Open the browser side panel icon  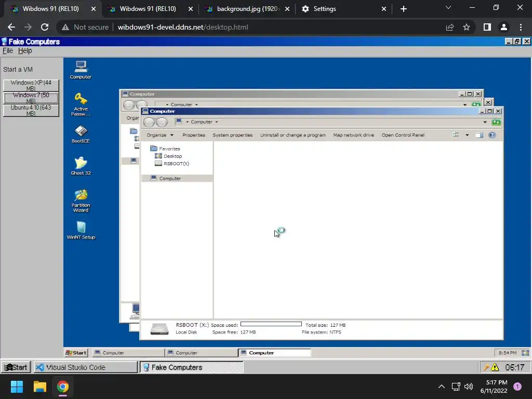pos(487,27)
